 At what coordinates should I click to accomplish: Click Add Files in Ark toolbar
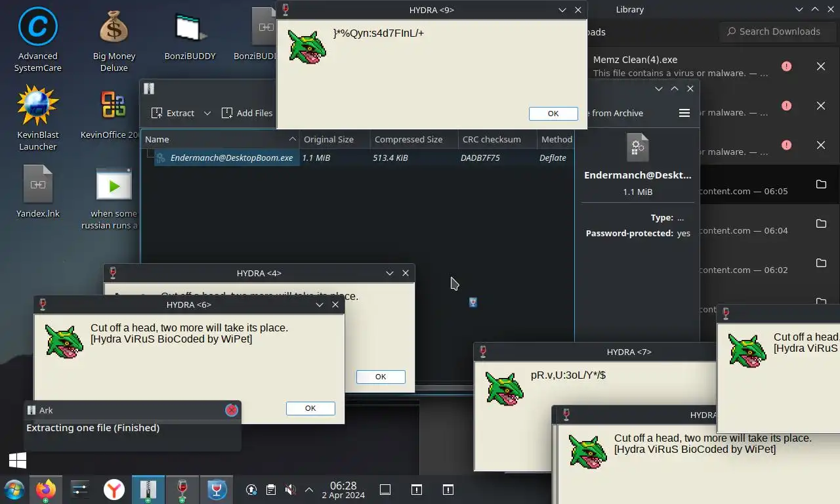coord(247,113)
